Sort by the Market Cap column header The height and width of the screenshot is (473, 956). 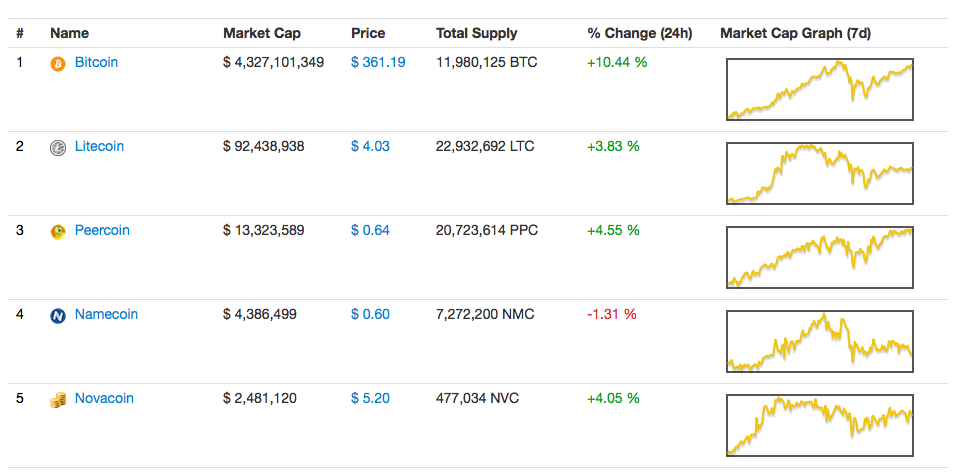(x=262, y=34)
